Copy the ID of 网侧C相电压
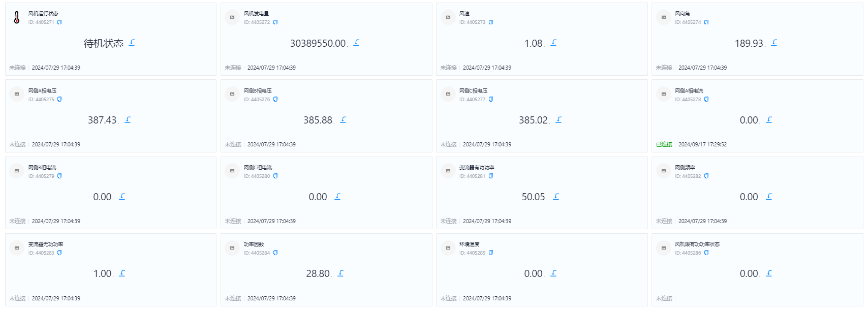The height and width of the screenshot is (310, 868). (x=491, y=100)
